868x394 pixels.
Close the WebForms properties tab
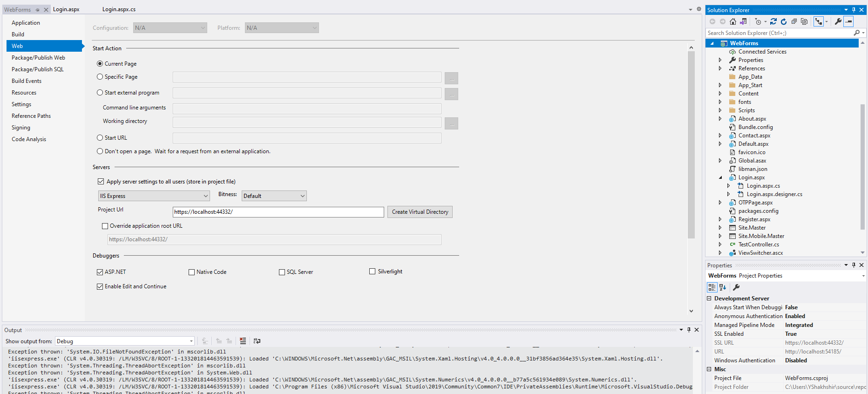tap(46, 9)
